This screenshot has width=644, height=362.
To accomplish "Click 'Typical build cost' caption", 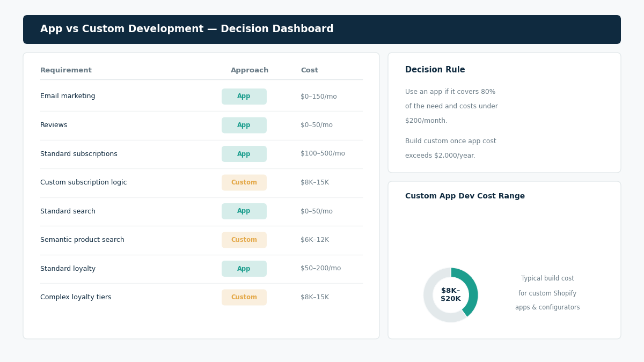I will point(547,278).
